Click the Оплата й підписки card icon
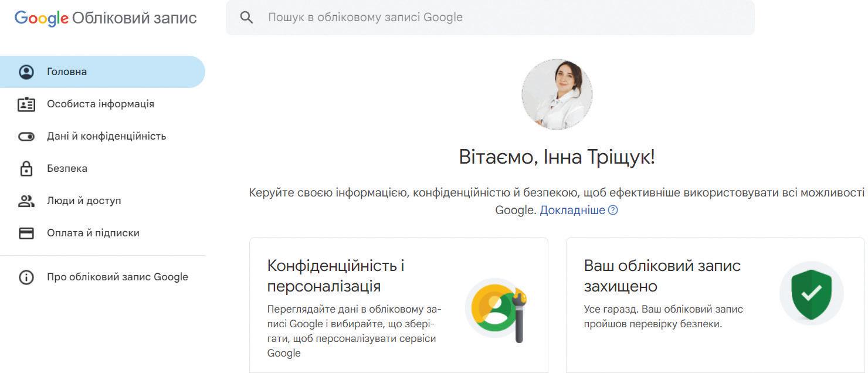 [26, 233]
